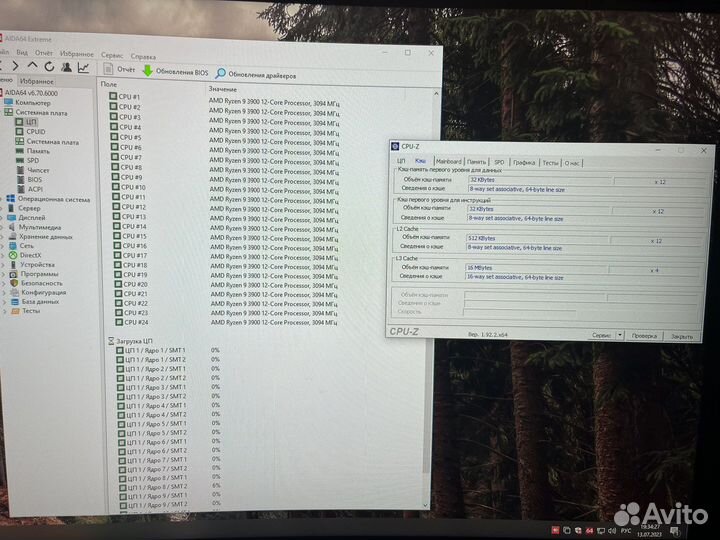Image resolution: width=720 pixels, height=540 pixels.
Task: Select the CPU #12 row
Action: (227, 206)
